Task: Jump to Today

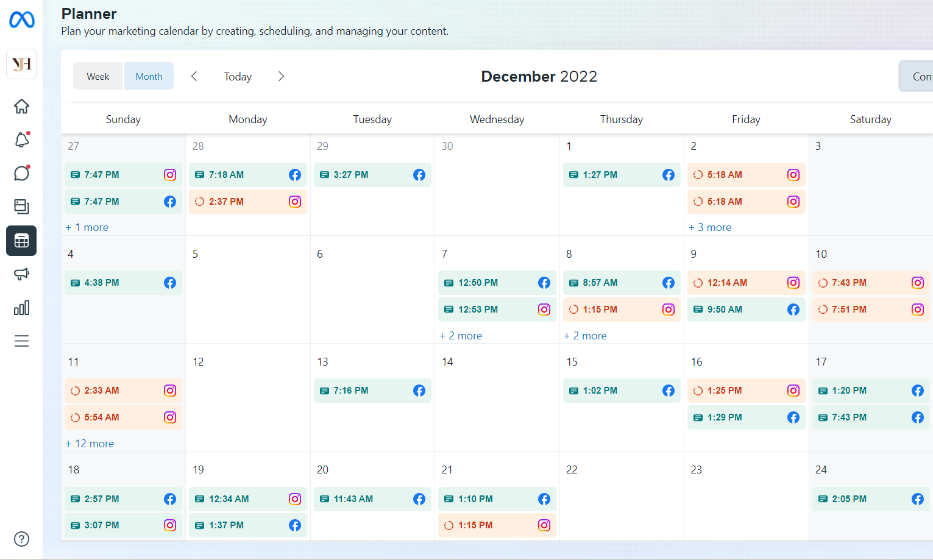Action: tap(238, 76)
